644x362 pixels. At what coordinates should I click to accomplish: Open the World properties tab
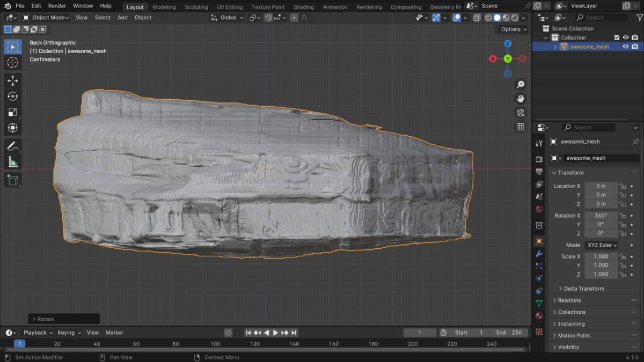click(x=539, y=209)
